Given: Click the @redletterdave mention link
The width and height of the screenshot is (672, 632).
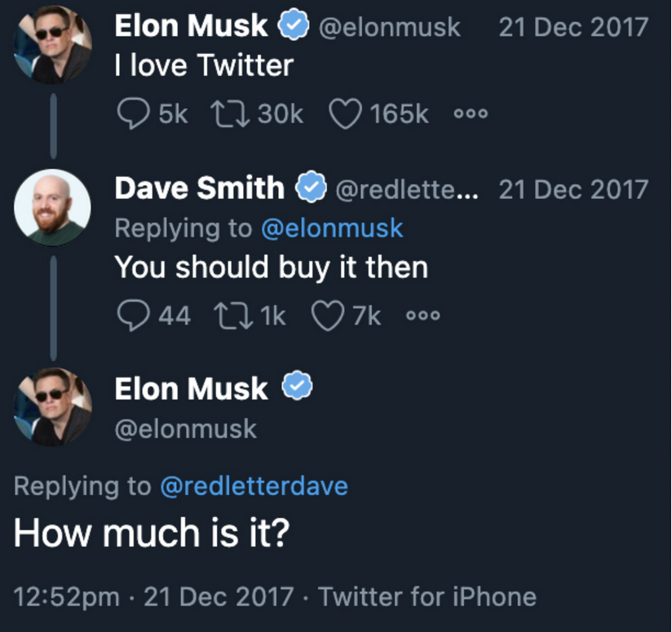Looking at the screenshot, I should pyautogui.click(x=254, y=486).
